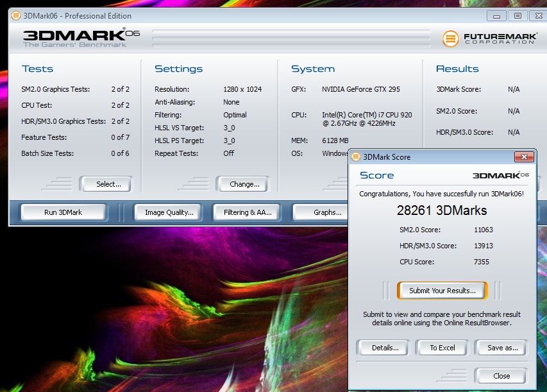The image size is (547, 392).
Task: Save results with Save as... button
Action: (502, 348)
